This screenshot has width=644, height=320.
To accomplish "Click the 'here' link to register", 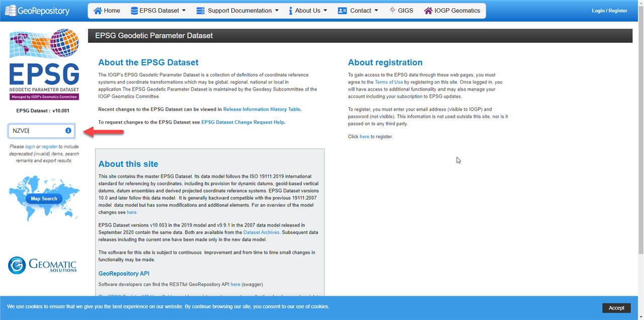I will 364,137.
